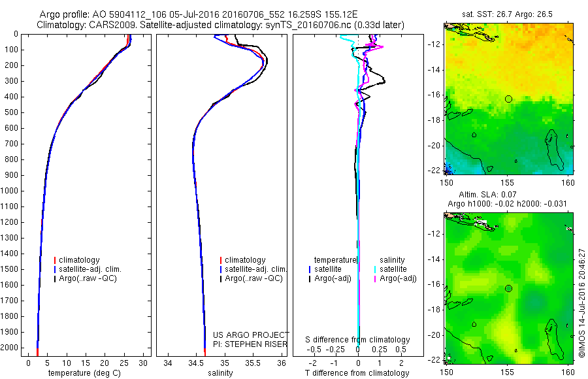Click 'PI: STEPHEN RISER' credit text

(x=250, y=344)
